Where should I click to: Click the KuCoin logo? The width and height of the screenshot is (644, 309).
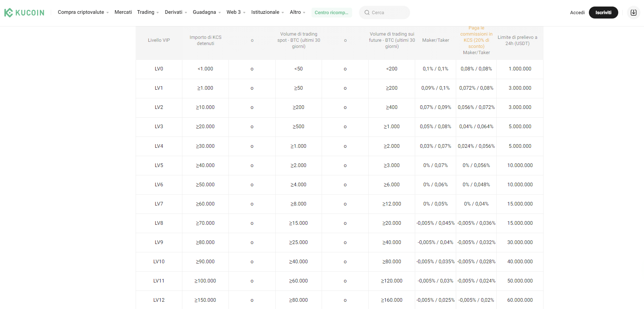click(x=24, y=13)
